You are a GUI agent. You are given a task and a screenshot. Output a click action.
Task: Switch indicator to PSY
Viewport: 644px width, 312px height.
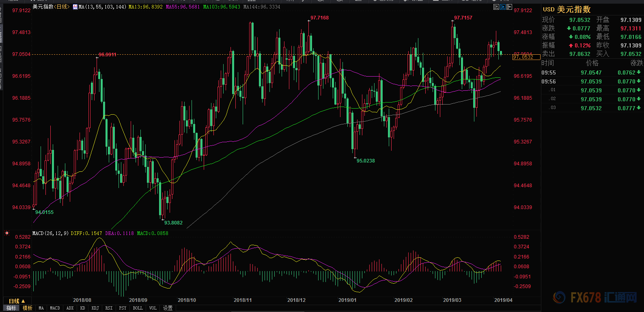(x=123, y=308)
